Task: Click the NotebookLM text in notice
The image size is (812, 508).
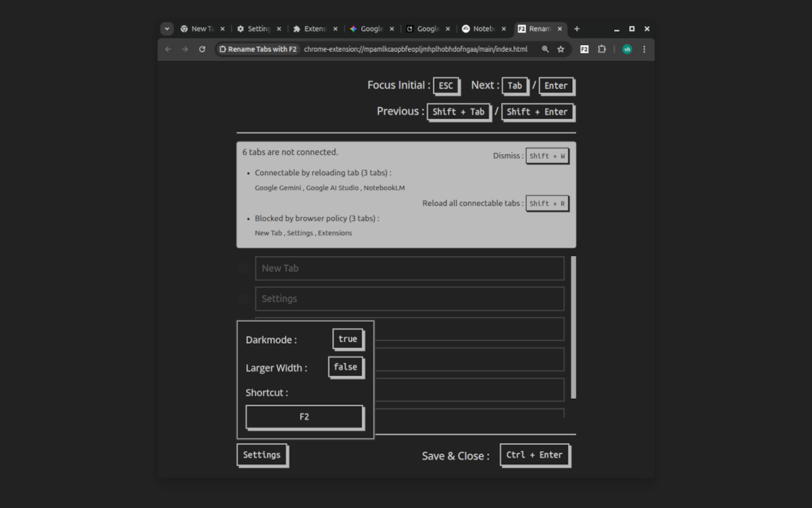Action: 384,188
